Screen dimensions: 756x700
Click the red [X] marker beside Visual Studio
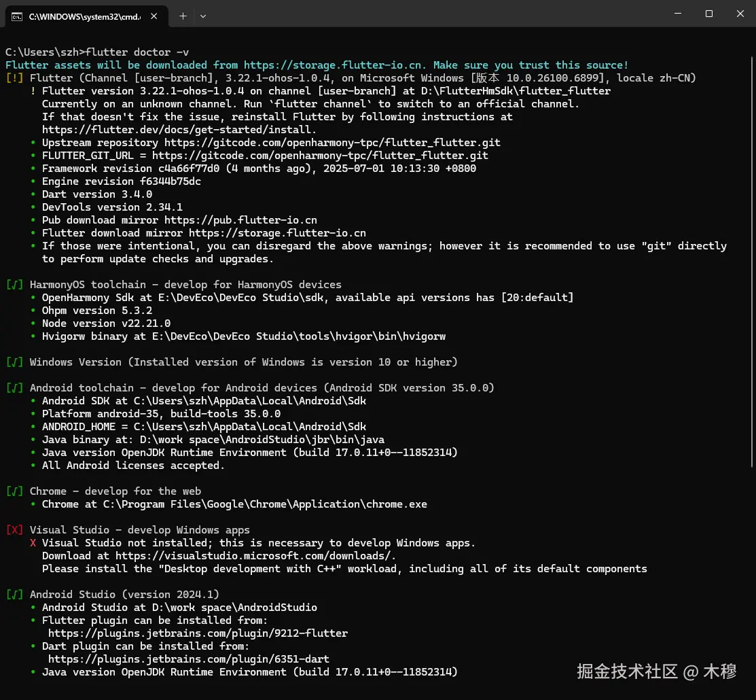point(14,530)
